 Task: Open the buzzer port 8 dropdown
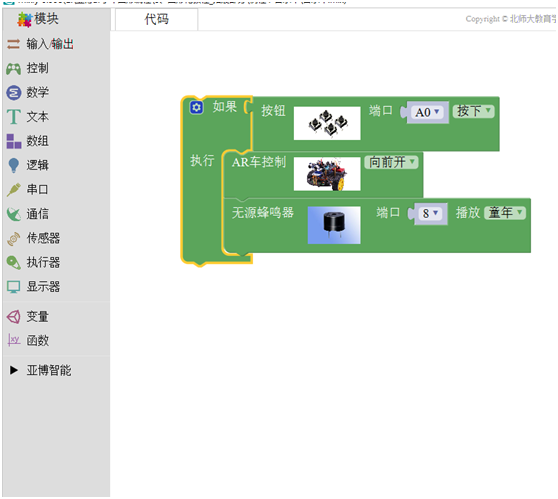click(x=430, y=213)
